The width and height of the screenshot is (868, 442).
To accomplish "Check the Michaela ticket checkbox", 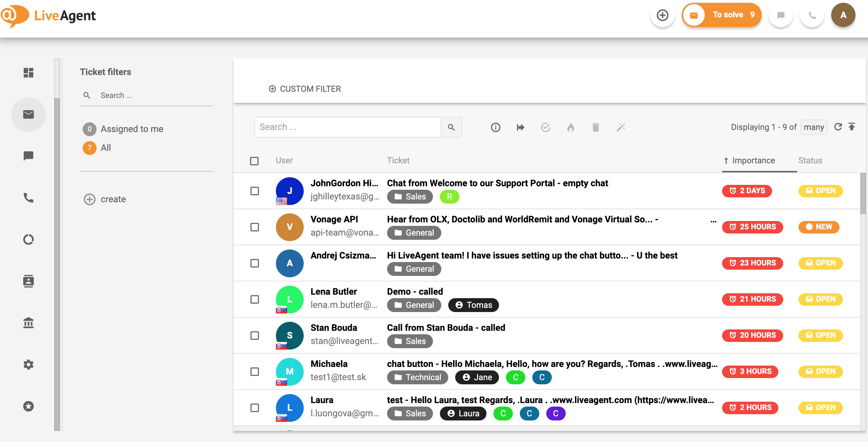I will click(x=255, y=371).
